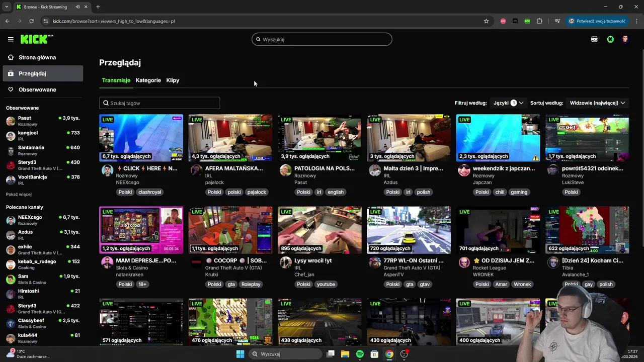Click the NEEXcsgo avatar under first stream

[107, 170]
